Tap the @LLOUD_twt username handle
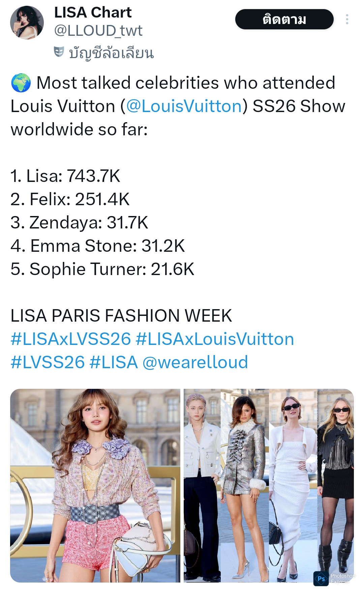Image resolution: width=364 pixels, height=594 pixels. [x=98, y=31]
